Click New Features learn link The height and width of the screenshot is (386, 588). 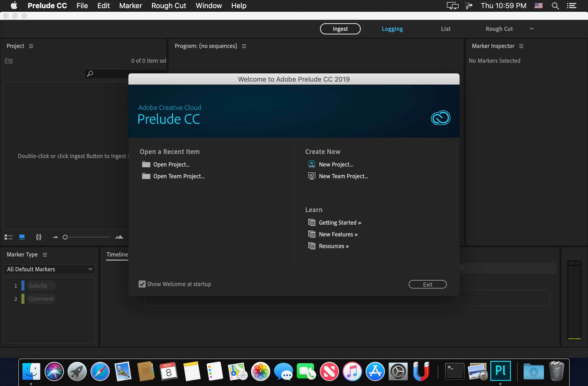coord(338,234)
